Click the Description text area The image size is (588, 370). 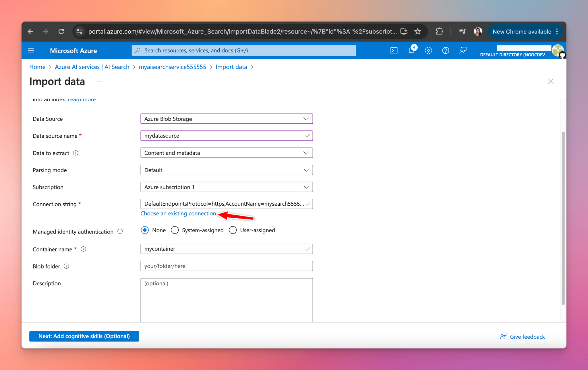pos(227,300)
